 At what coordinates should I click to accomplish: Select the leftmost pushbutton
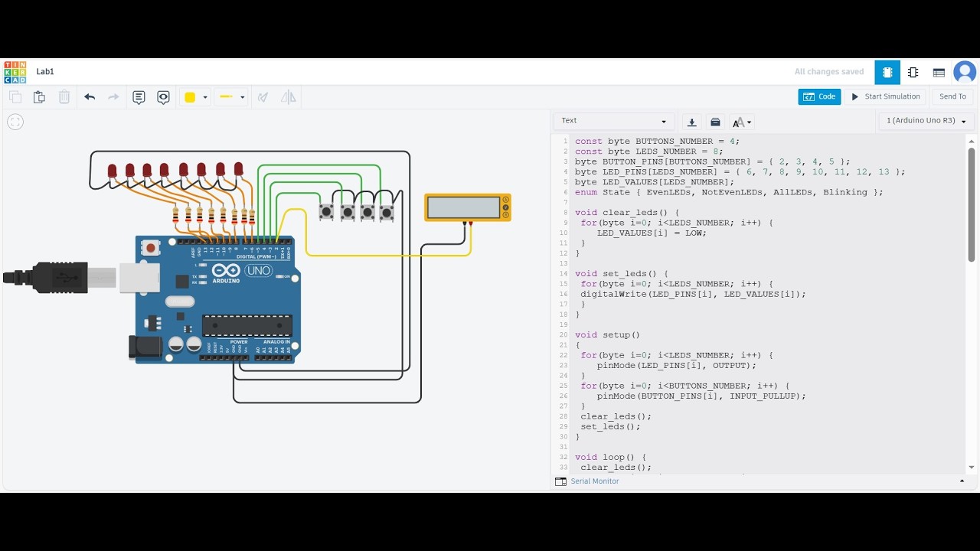point(328,211)
